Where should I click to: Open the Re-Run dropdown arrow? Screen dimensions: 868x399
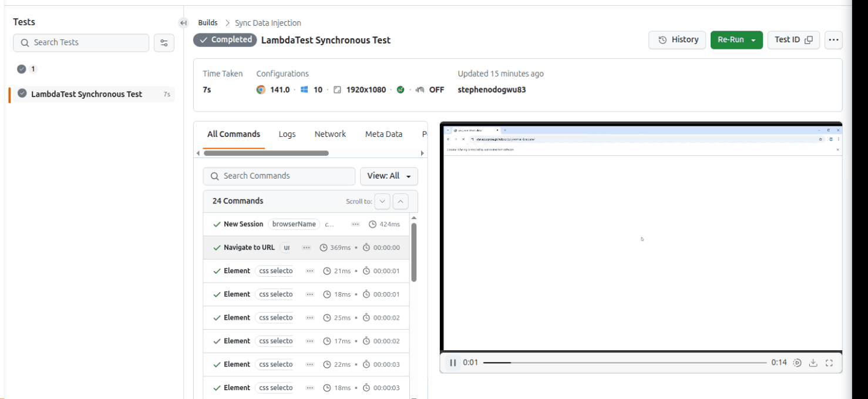[x=752, y=39]
